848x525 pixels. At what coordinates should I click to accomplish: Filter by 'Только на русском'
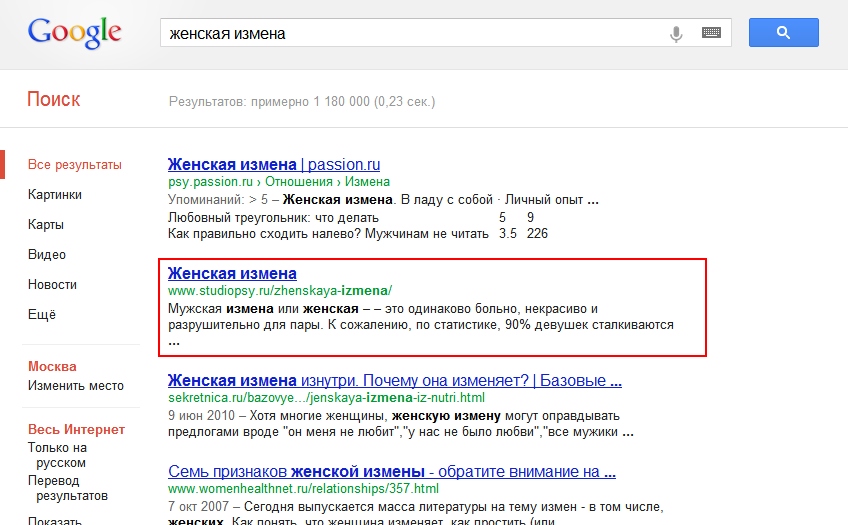[57, 455]
